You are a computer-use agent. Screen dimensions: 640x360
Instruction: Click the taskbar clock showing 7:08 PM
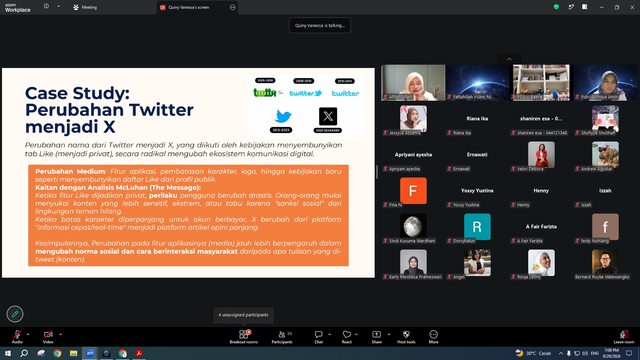point(611,353)
